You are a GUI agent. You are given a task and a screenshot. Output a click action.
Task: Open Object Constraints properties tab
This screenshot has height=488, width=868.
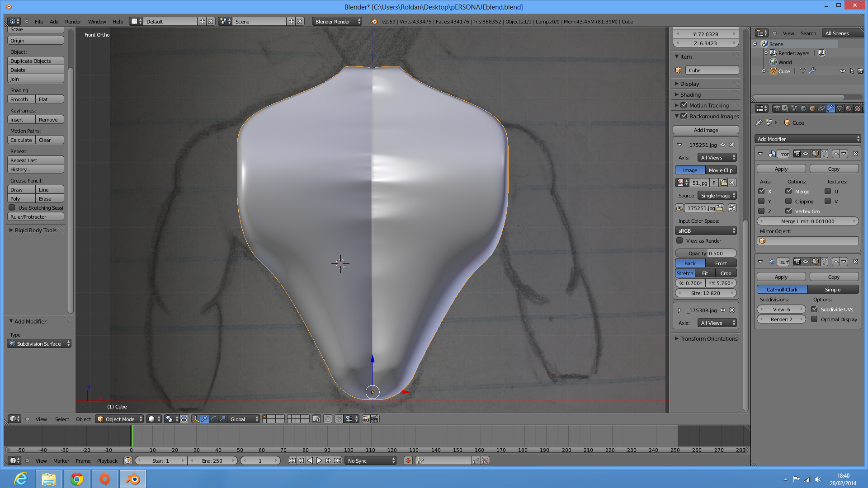tap(821, 108)
